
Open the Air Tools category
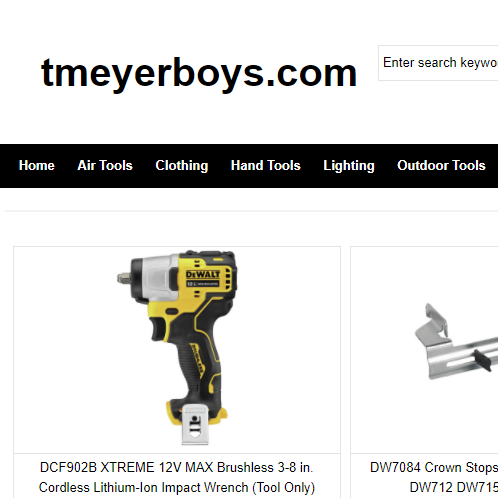105,166
